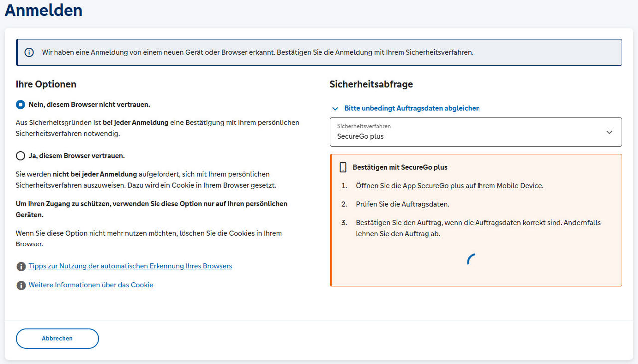Open "Tipps zur Nutzung der automatischen Erkennung Ihres Browsers"

[x=130, y=266]
